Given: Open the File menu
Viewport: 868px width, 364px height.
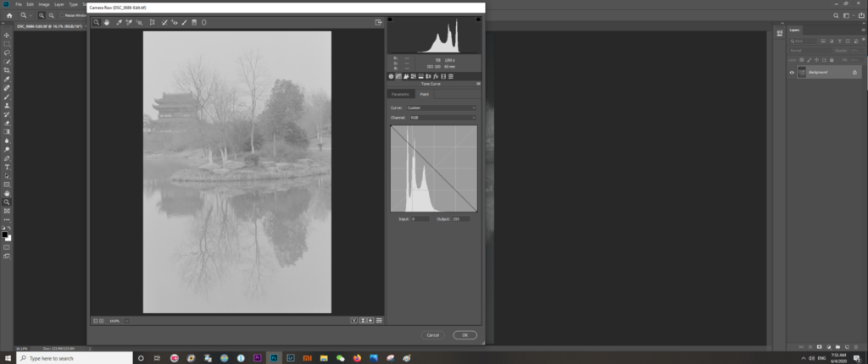Looking at the screenshot, I should click(19, 4).
